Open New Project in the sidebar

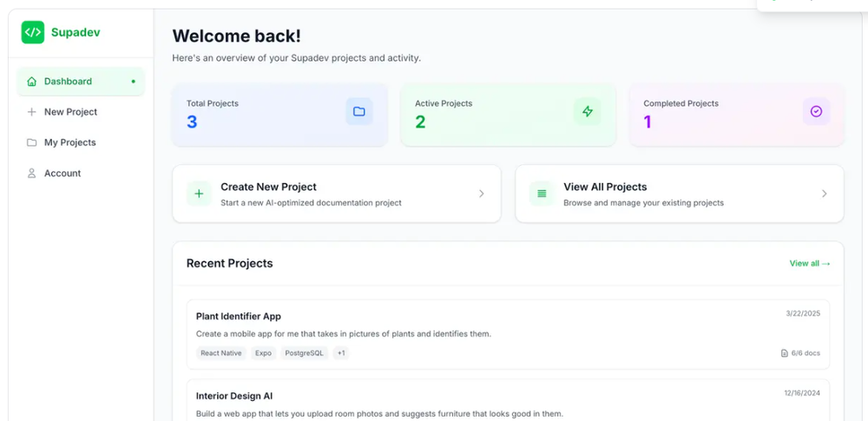[x=70, y=112]
